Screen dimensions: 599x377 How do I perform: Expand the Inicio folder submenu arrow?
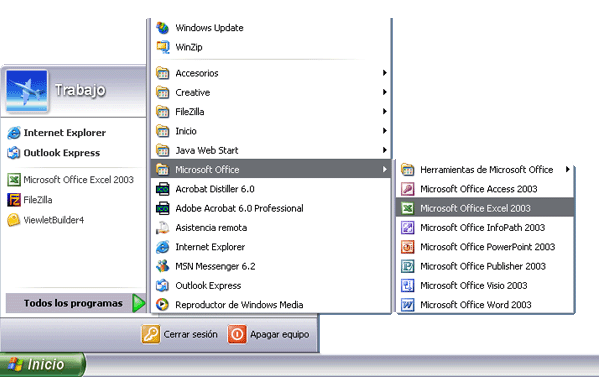tap(385, 131)
